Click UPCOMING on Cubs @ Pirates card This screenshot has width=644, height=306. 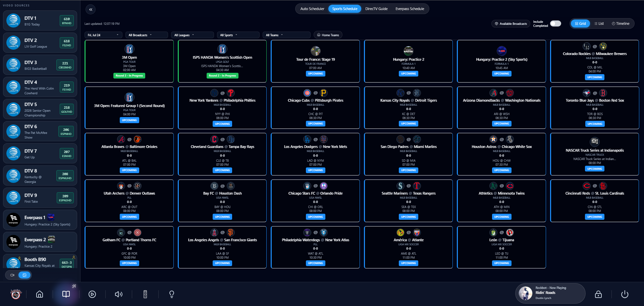click(x=315, y=123)
